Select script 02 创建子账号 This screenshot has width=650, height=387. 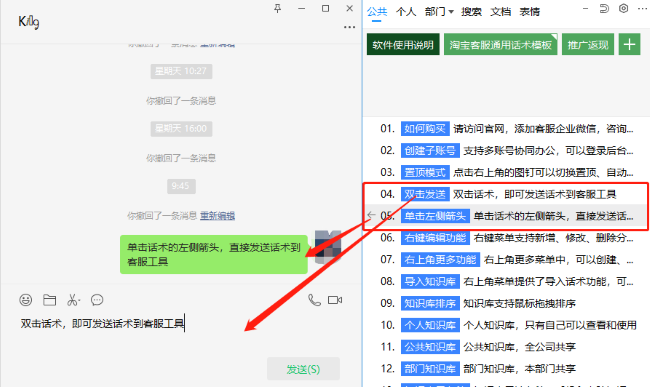[x=506, y=151]
